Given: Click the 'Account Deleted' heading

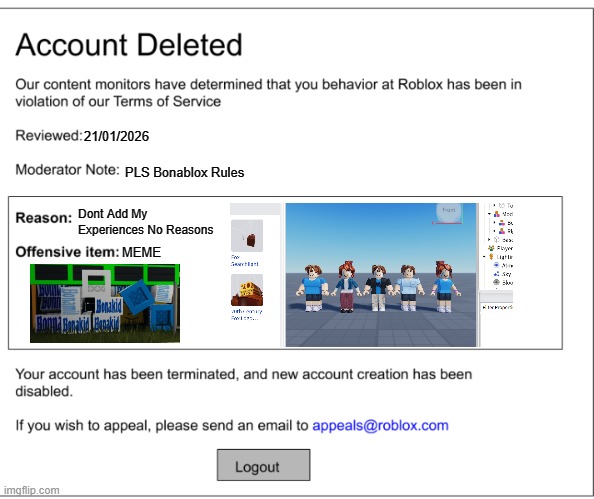Looking at the screenshot, I should 129,45.
